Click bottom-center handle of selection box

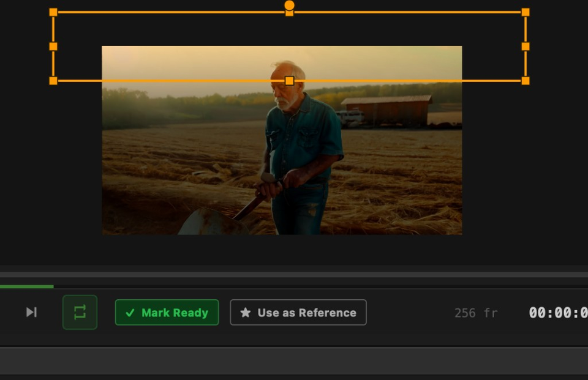(289, 81)
